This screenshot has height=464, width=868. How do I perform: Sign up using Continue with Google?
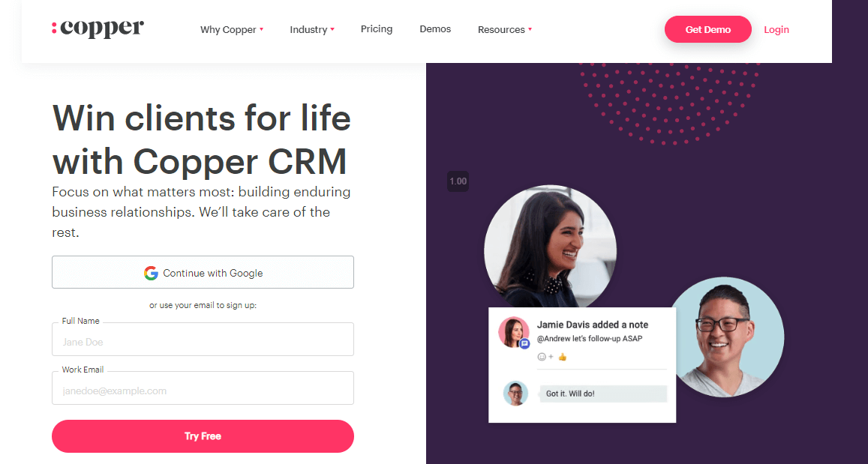(x=203, y=272)
